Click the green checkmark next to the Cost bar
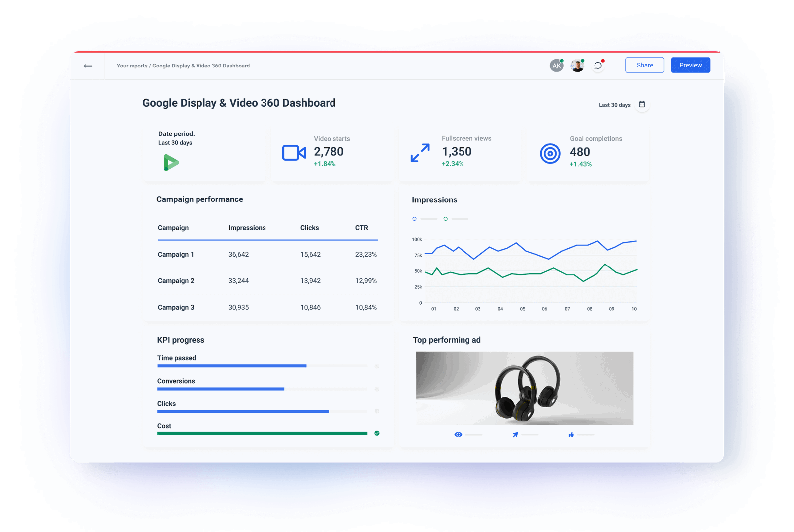The height and width of the screenshot is (532, 794). point(377,433)
